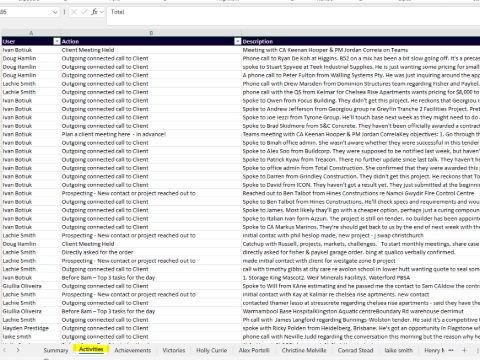Select description 'spoke with Ricky Polden from Heidelberg'
Image resolution: width=480 pixels, height=360 pixels.
click(361, 328)
